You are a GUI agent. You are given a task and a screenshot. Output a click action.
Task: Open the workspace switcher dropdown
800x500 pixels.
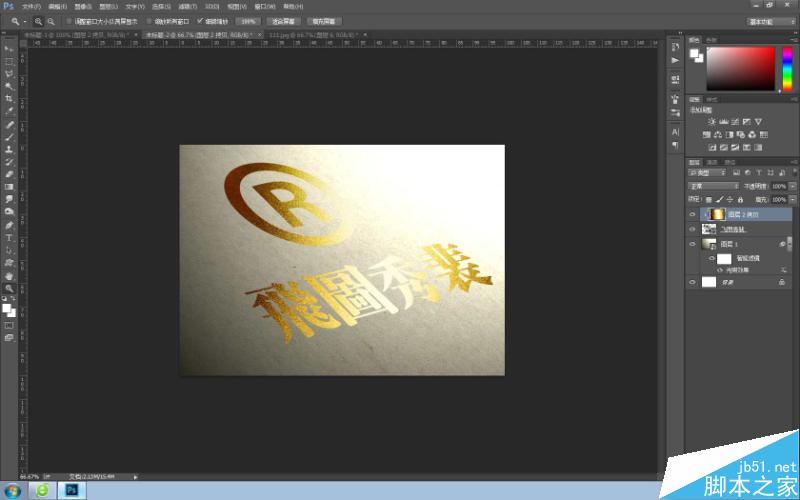pyautogui.click(x=771, y=21)
